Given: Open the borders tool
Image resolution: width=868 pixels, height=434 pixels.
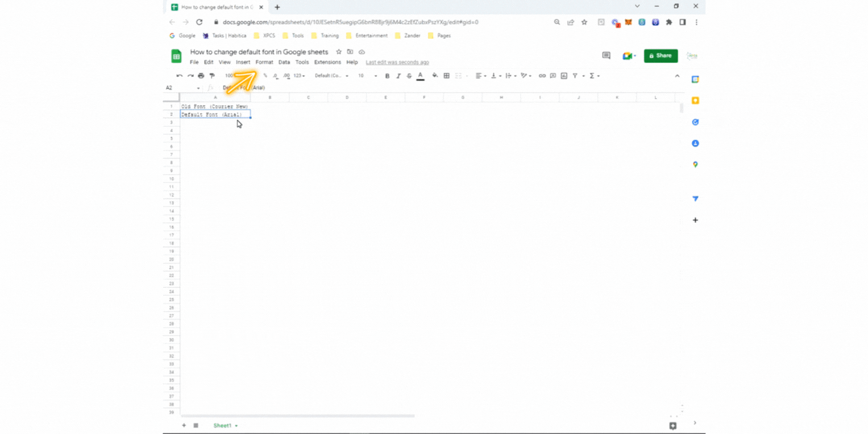Looking at the screenshot, I should pyautogui.click(x=447, y=75).
